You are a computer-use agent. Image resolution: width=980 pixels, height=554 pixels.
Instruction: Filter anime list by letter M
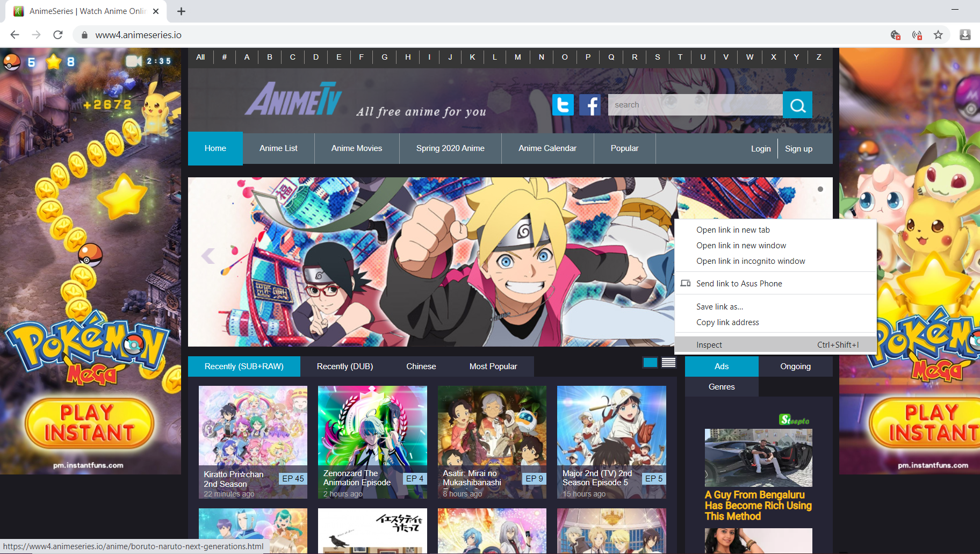[x=518, y=57]
